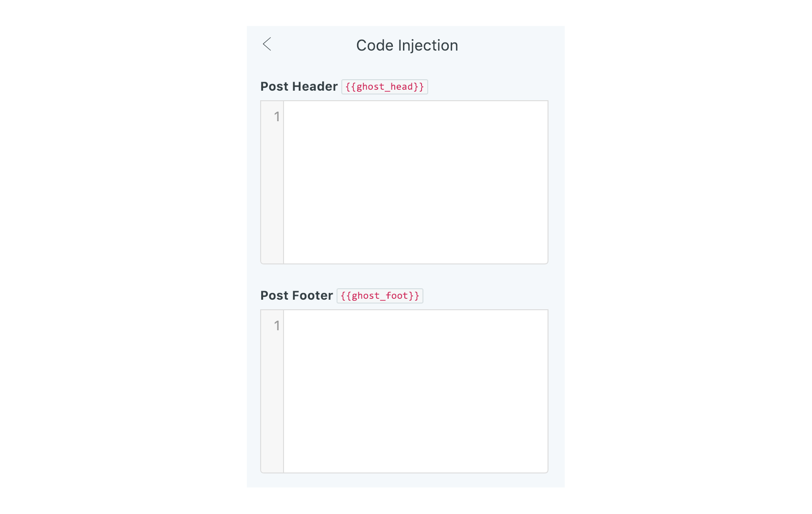
Task: Go back using the left arrow icon
Action: [267, 44]
